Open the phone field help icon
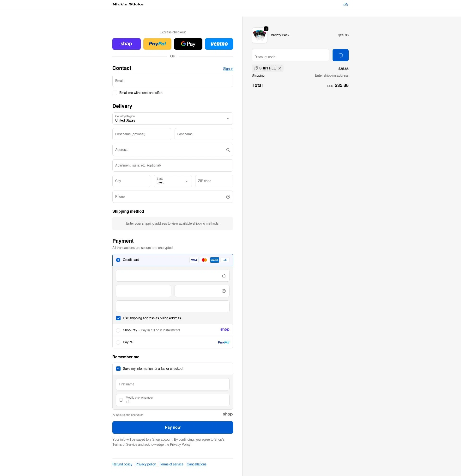Screen dimensions: 461x476 (x=228, y=197)
